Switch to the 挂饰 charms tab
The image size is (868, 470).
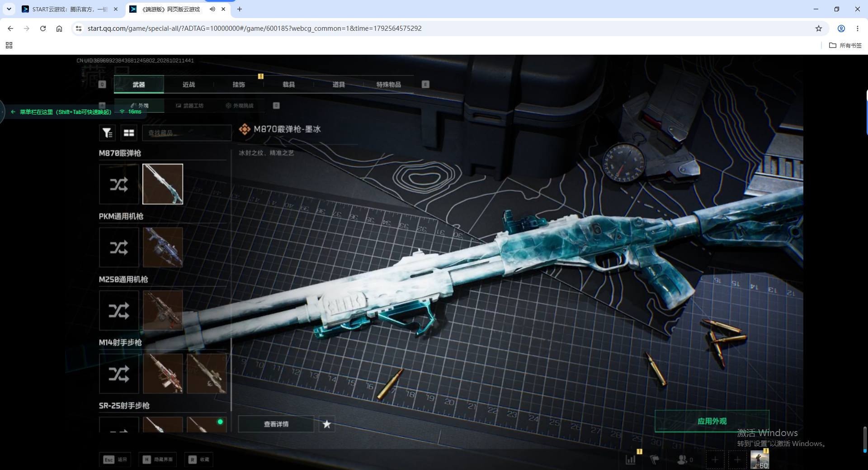click(239, 85)
